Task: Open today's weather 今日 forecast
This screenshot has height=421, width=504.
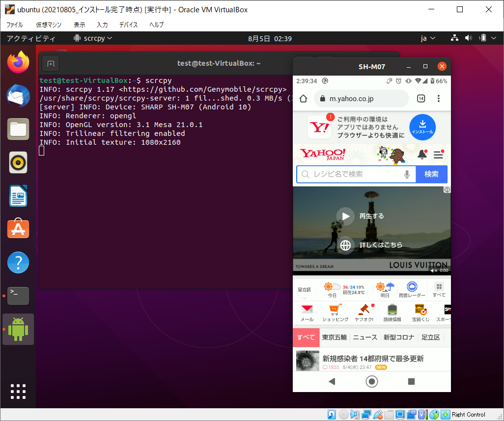Action: pyautogui.click(x=332, y=290)
